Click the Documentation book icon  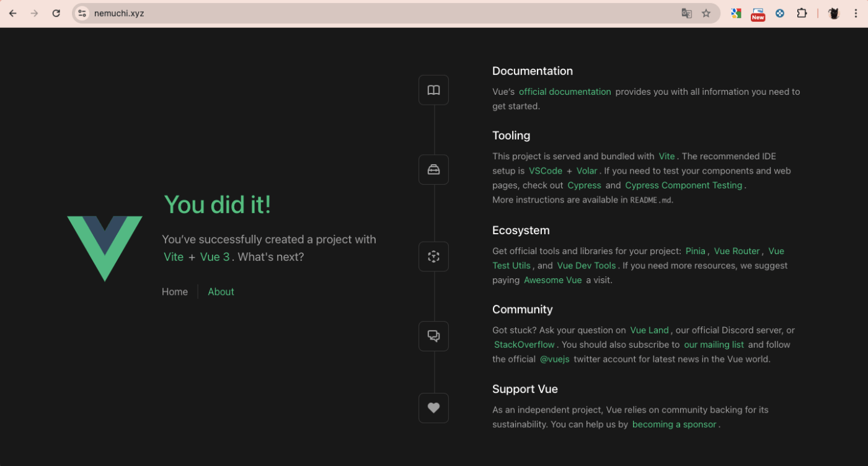[x=433, y=90]
